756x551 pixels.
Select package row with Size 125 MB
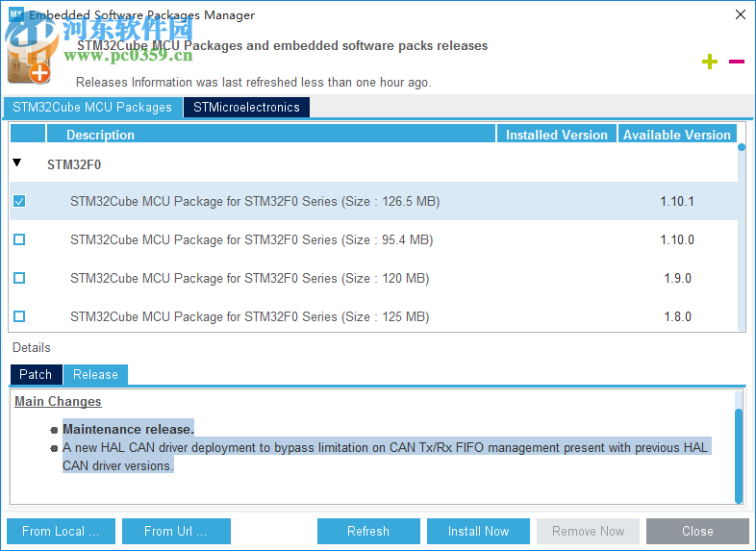point(373,316)
